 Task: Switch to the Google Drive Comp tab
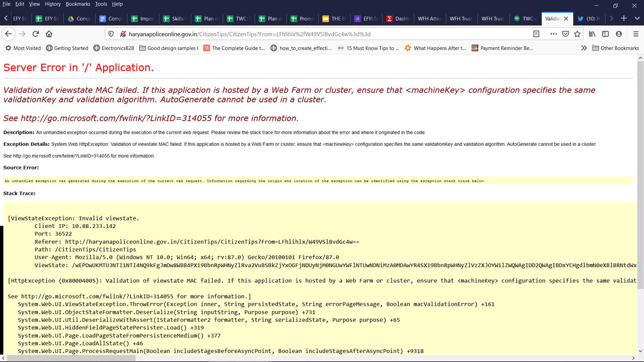pos(79,18)
